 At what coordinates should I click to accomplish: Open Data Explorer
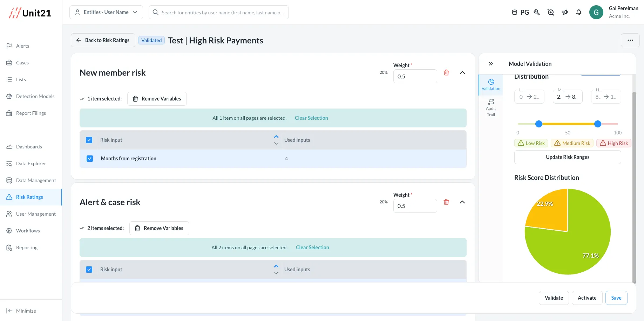tap(31, 163)
